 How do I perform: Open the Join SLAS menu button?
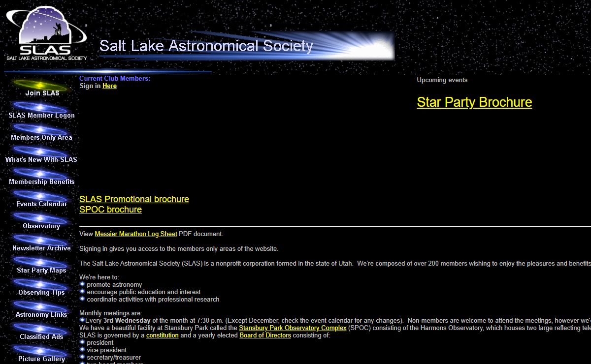pyautogui.click(x=41, y=88)
